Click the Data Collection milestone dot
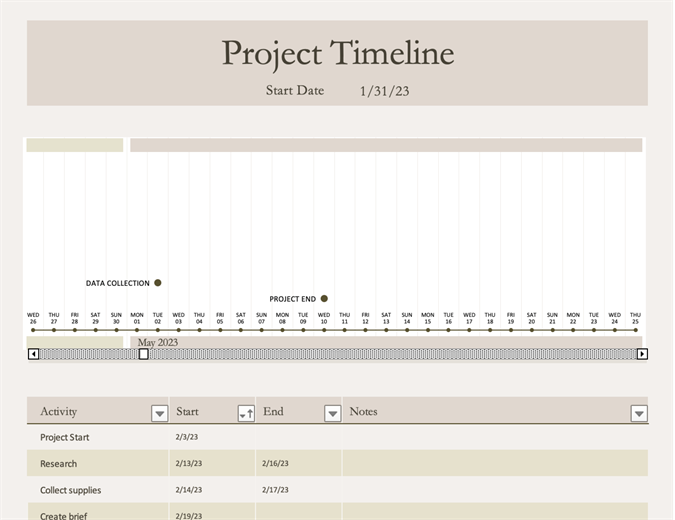This screenshot has height=520, width=675. (158, 283)
